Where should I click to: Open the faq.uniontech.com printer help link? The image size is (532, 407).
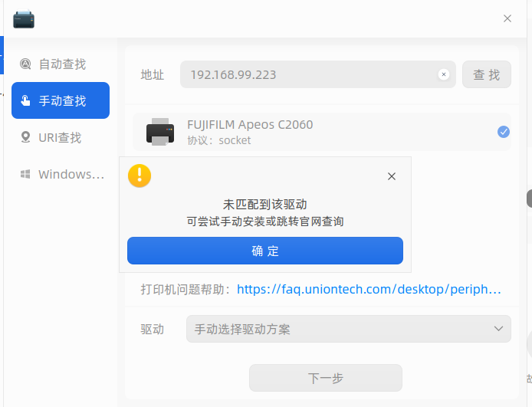(369, 289)
